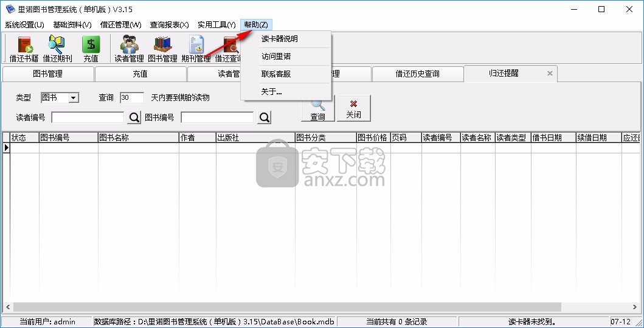This screenshot has height=328, width=644.
Task: Select 联系客服 menu entry
Action: (286, 74)
